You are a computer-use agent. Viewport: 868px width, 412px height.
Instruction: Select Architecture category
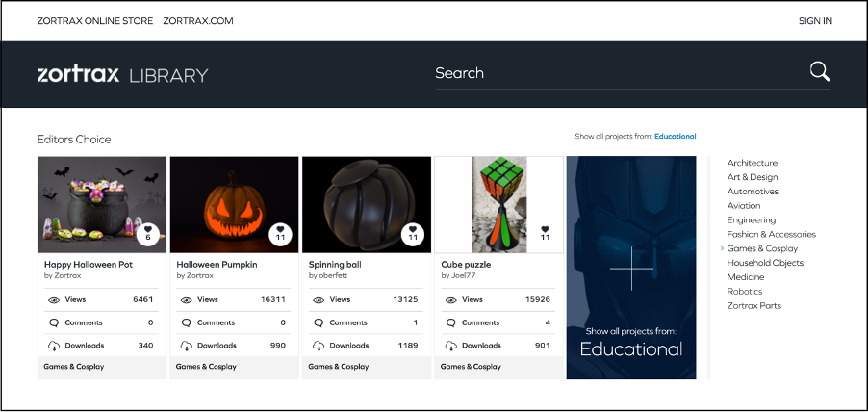[752, 163]
